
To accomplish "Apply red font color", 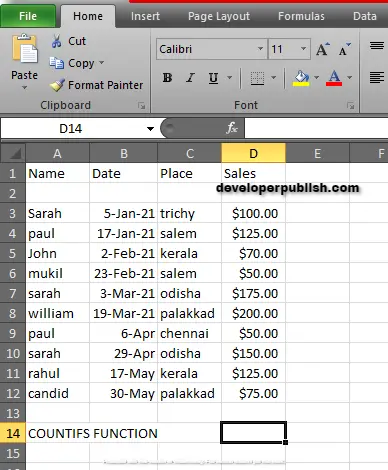I will click(334, 78).
